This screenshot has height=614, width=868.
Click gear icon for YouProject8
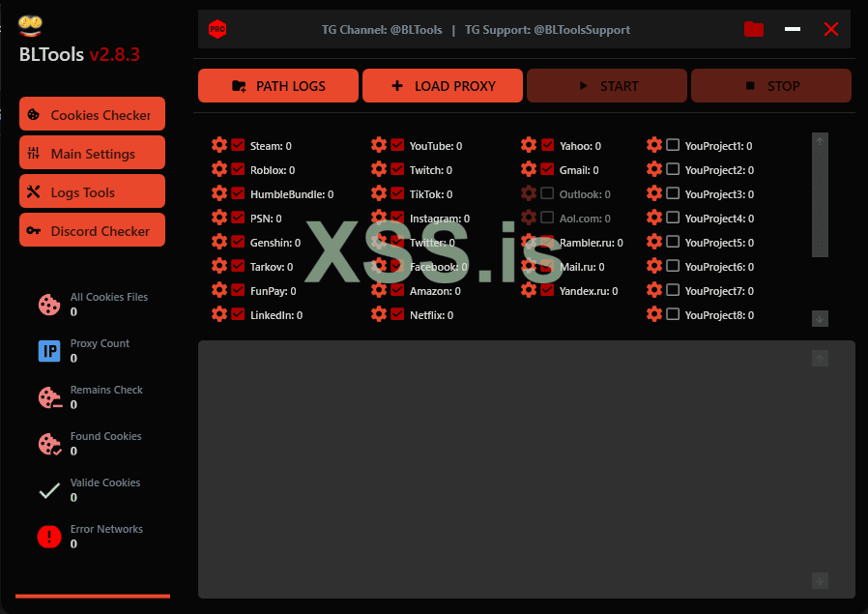pos(654,314)
